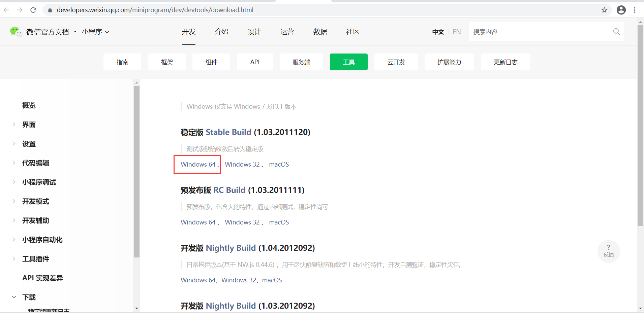Screen dimensions: 644x314
Task: Select the 介绍 top navigation tab
Action: pyautogui.click(x=222, y=32)
